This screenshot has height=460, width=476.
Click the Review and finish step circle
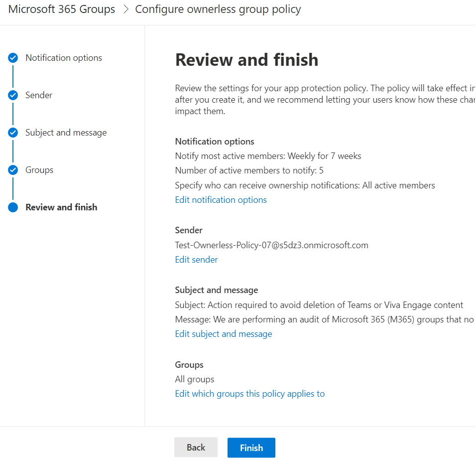tap(13, 207)
